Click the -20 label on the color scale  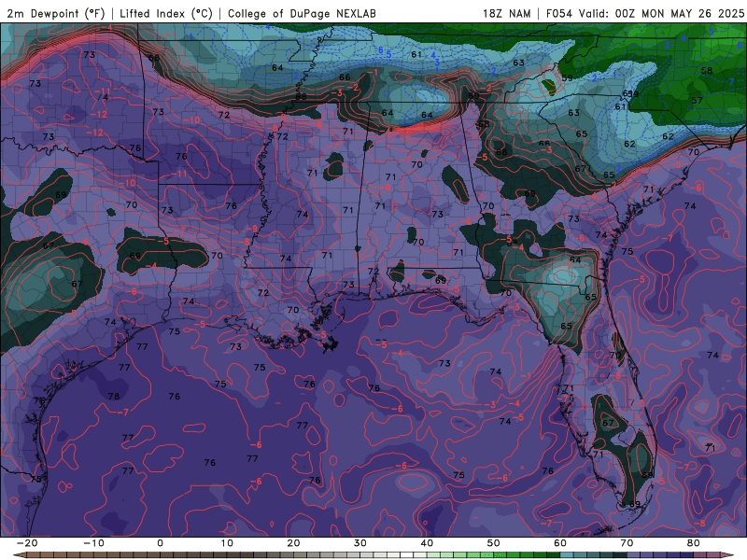coord(27,543)
